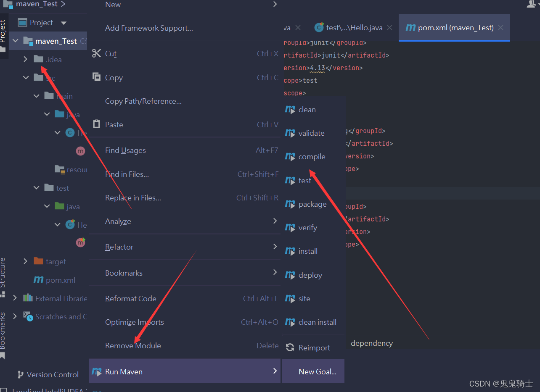Click the pom.xml Maven file icon in tree
The image size is (540, 392).
(x=39, y=280)
